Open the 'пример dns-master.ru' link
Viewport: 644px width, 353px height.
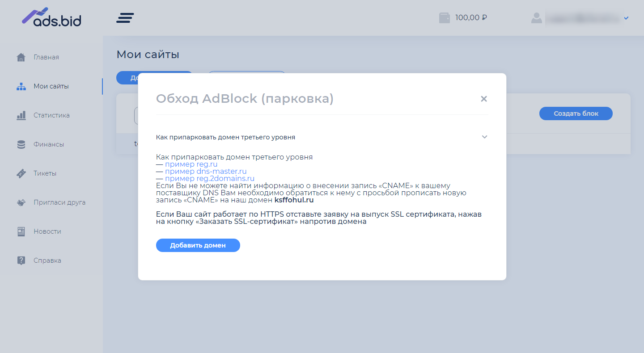click(206, 171)
